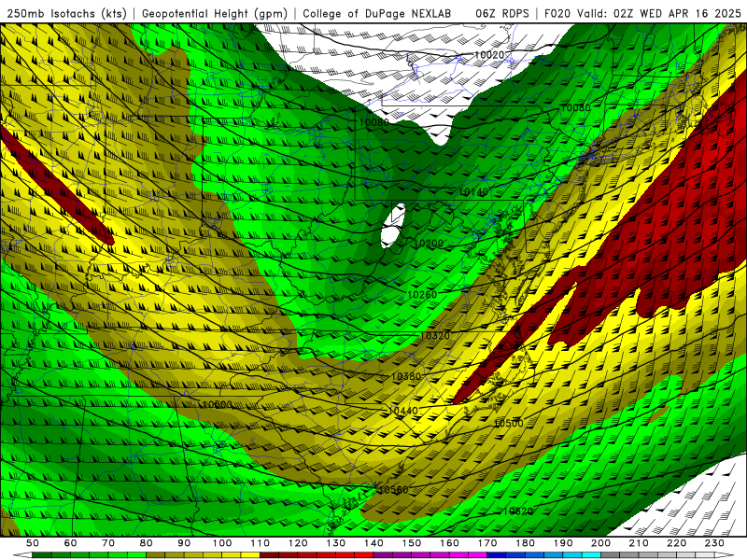This screenshot has height=560, width=747.
Task: Pick the bright yellow legend swatch before 110
Action: 250,555
